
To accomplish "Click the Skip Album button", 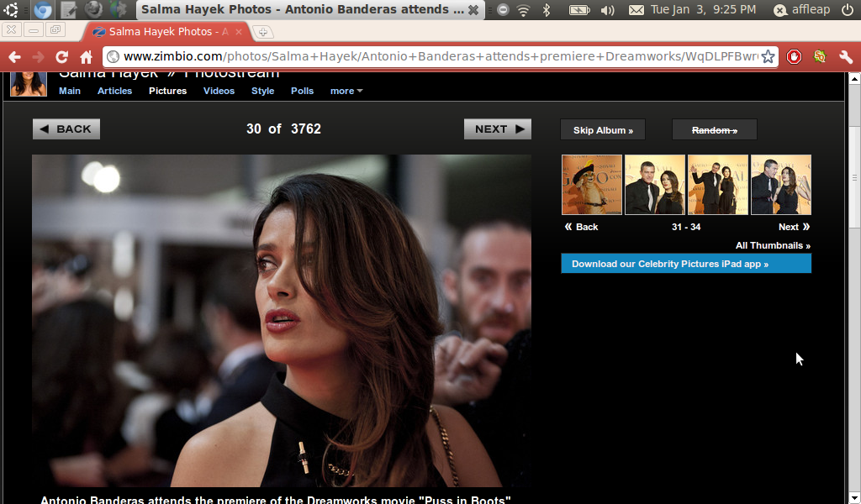I will [603, 130].
